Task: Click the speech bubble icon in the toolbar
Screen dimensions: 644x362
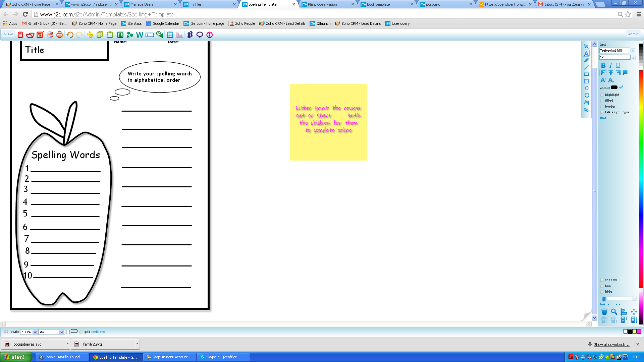Action: [x=200, y=35]
